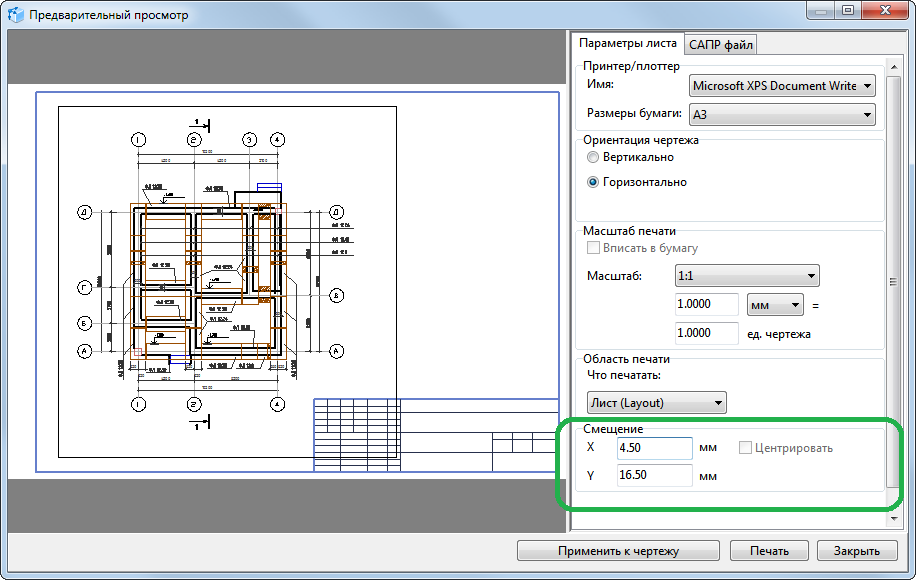The width and height of the screenshot is (916, 580).
Task: Toggle the Вписать в бумагу checkbox
Action: pyautogui.click(x=594, y=248)
